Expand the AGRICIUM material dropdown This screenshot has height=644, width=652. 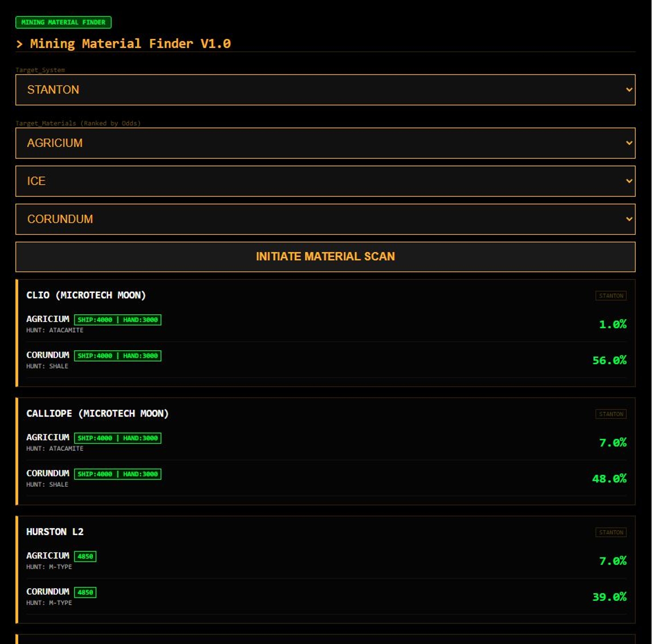tap(325, 143)
